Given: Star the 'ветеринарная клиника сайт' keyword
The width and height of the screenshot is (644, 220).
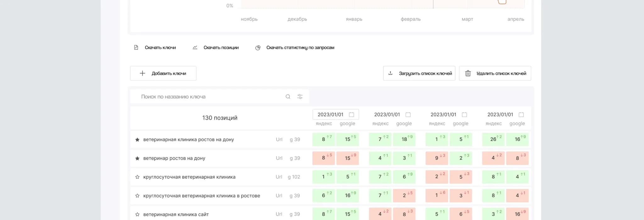Looking at the screenshot, I should coord(137,214).
